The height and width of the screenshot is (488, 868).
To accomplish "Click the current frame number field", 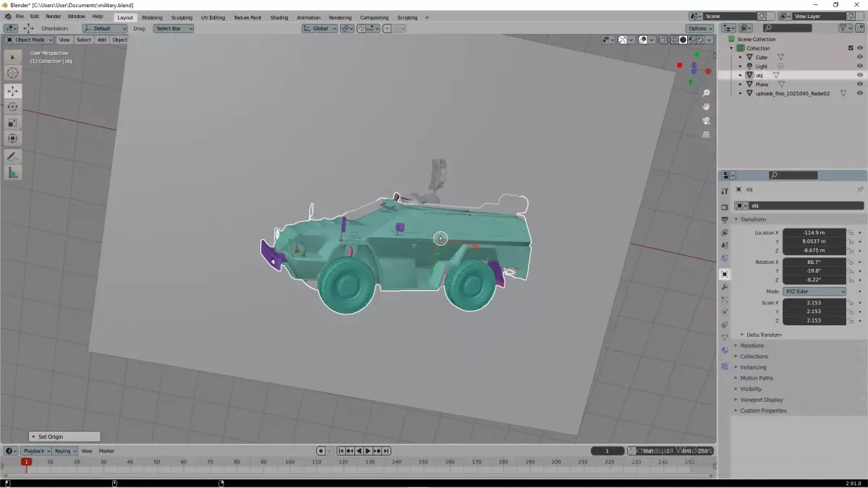I will pos(608,451).
